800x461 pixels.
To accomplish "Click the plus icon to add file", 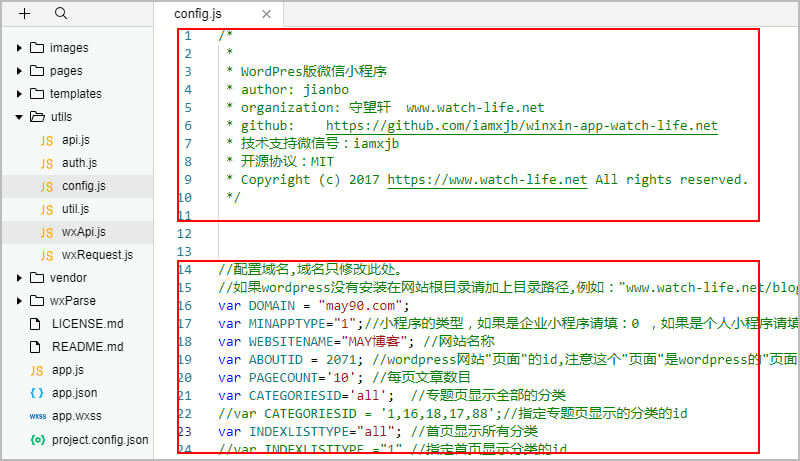I will pos(25,14).
